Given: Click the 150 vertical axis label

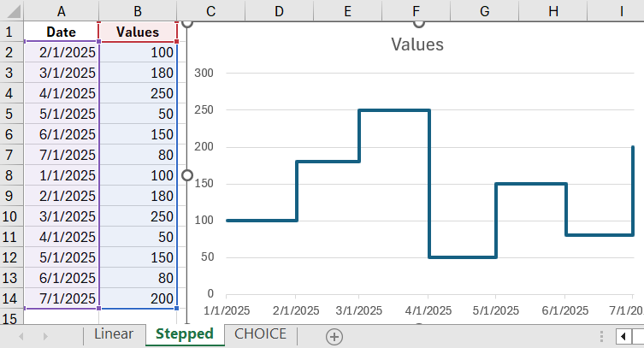Looking at the screenshot, I should (204, 184).
